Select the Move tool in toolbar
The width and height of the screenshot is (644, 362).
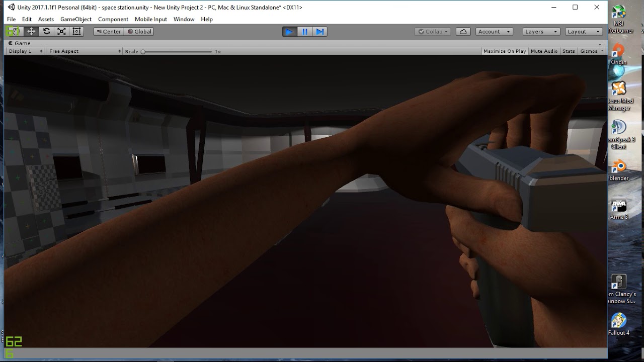(31, 31)
